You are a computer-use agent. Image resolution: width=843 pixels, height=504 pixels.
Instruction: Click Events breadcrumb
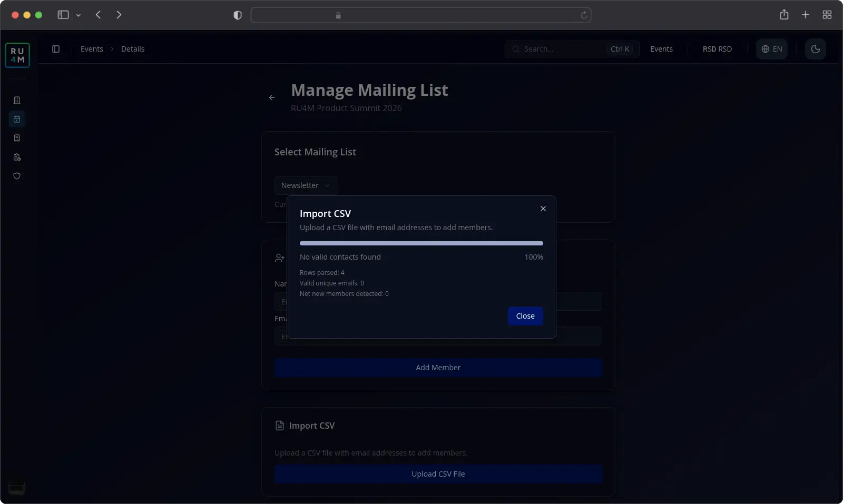point(92,49)
